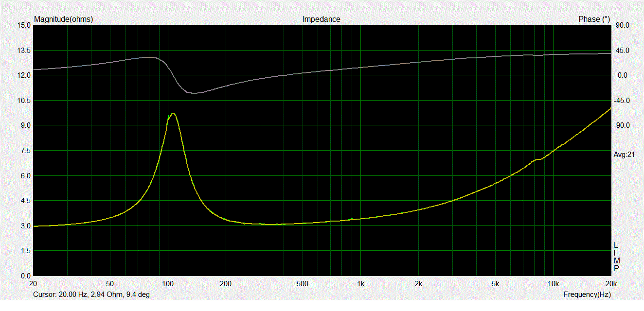Click the '2k' frequency axis tick label
The width and height of the screenshot is (644, 311).
(x=418, y=284)
